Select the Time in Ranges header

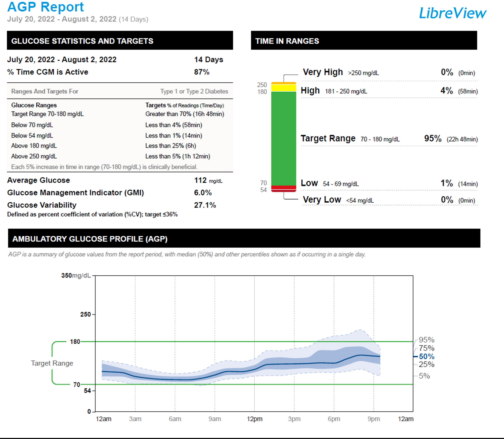[364, 40]
